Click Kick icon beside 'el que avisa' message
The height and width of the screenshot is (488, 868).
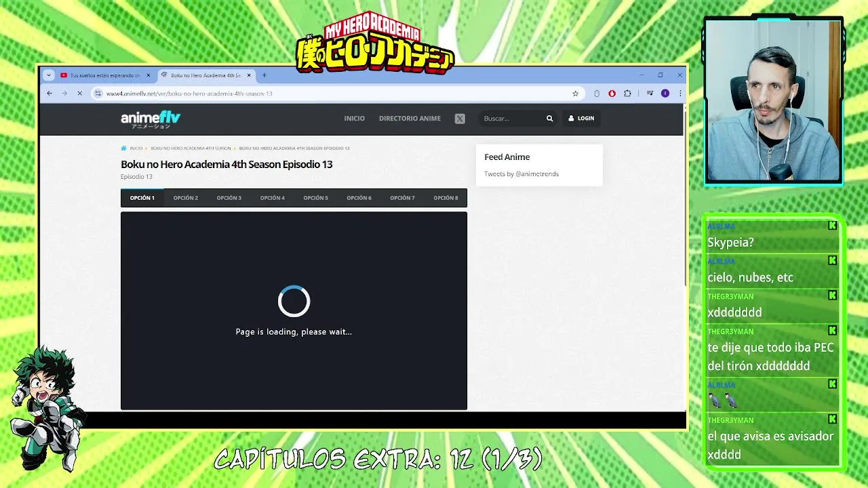pyautogui.click(x=832, y=420)
